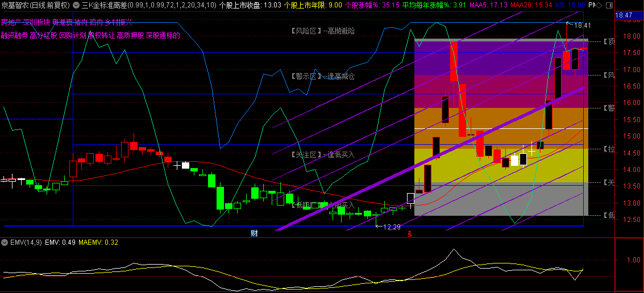The width and height of the screenshot is (644, 293).
Task: Click the 【关注区】--逢低买入 label
Action: (x=323, y=154)
